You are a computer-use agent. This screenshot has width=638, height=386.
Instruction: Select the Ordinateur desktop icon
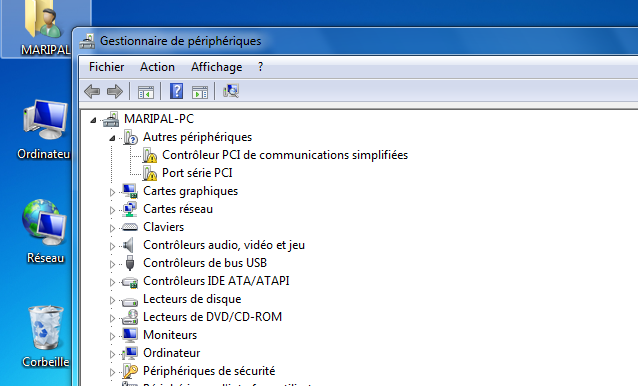(45, 129)
